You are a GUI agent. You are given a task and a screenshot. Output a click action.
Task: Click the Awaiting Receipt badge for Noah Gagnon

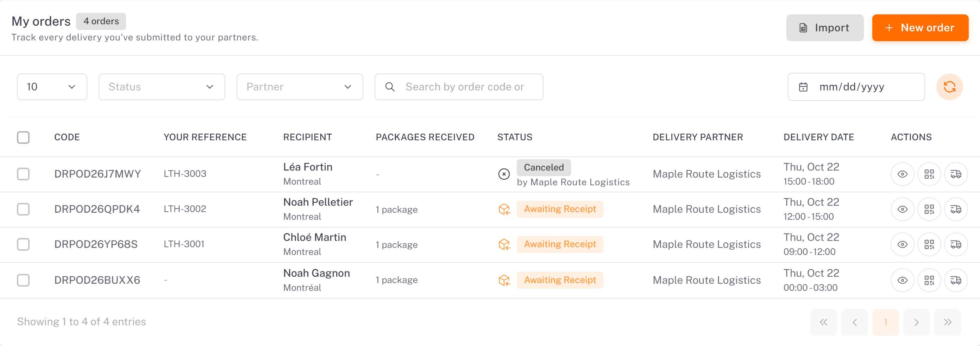coord(560,280)
